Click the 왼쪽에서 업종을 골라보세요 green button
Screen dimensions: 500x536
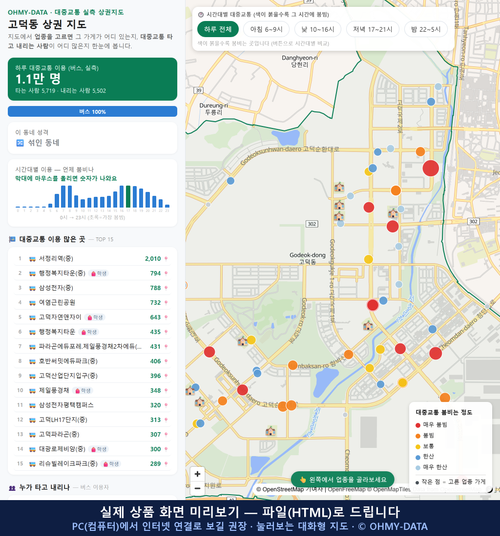coord(342,480)
